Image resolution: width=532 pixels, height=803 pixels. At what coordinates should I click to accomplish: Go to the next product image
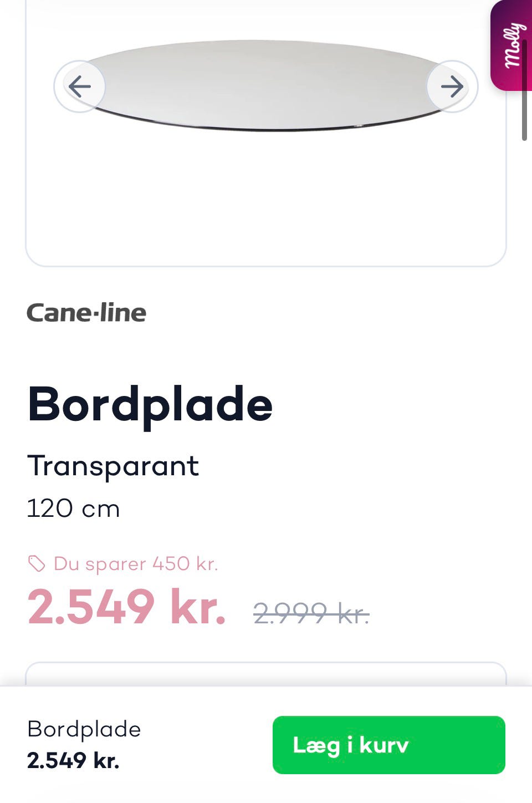[452, 87]
